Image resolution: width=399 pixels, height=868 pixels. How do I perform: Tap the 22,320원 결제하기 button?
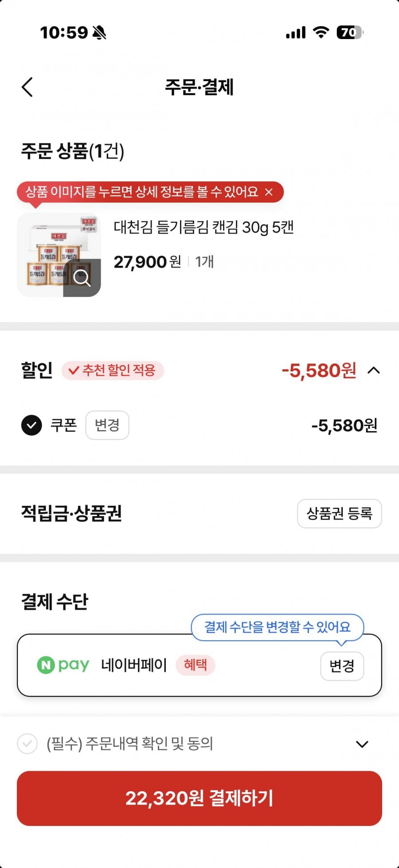tap(199, 798)
